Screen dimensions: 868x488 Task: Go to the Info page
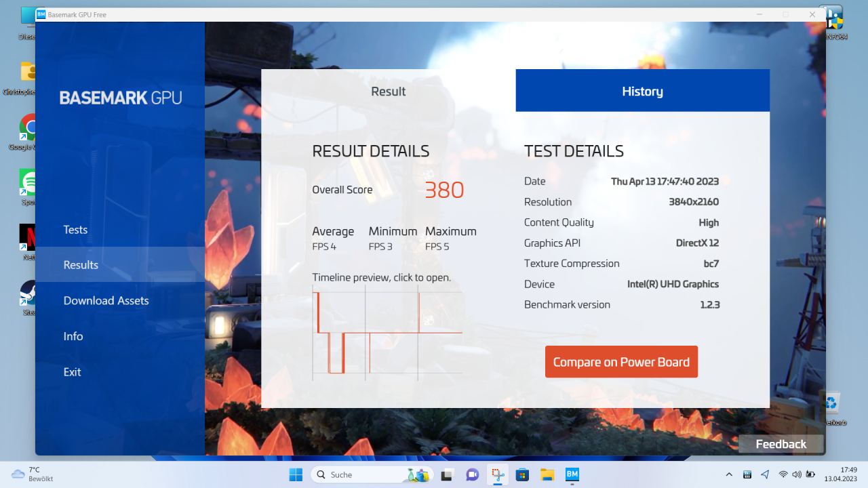[73, 336]
